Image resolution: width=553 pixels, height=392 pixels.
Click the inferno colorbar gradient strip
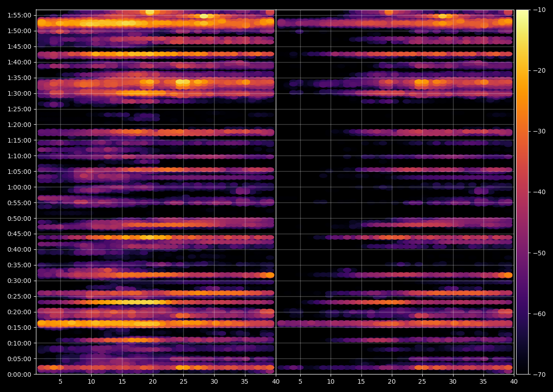pyautogui.click(x=522, y=192)
